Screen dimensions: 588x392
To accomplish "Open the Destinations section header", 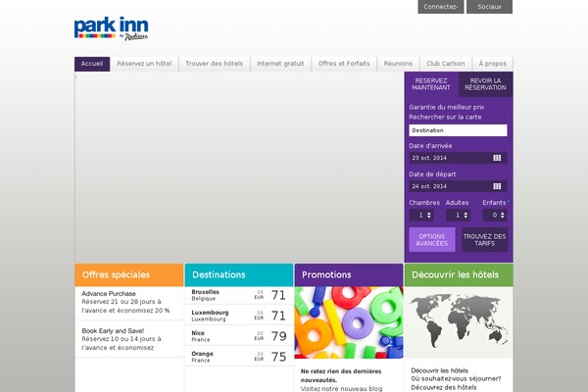I will coord(239,275).
